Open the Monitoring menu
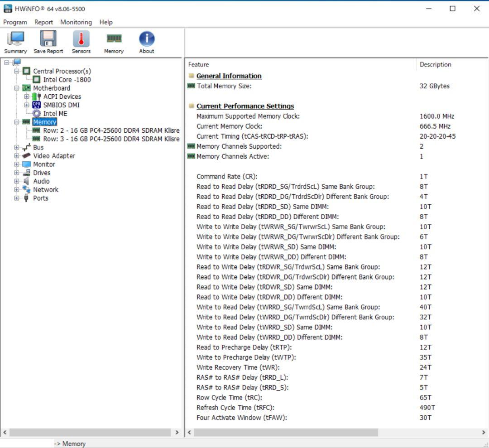The width and height of the screenshot is (489, 448). pos(76,22)
